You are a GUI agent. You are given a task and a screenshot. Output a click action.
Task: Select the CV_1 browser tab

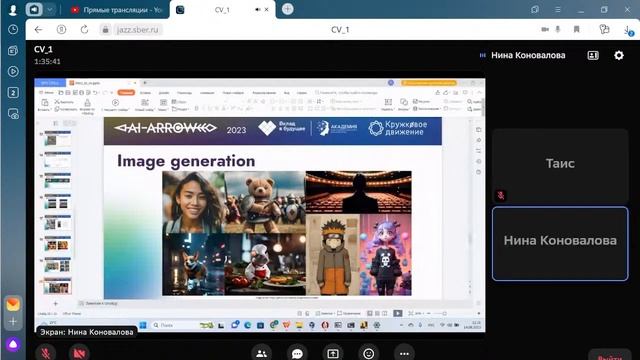point(222,10)
